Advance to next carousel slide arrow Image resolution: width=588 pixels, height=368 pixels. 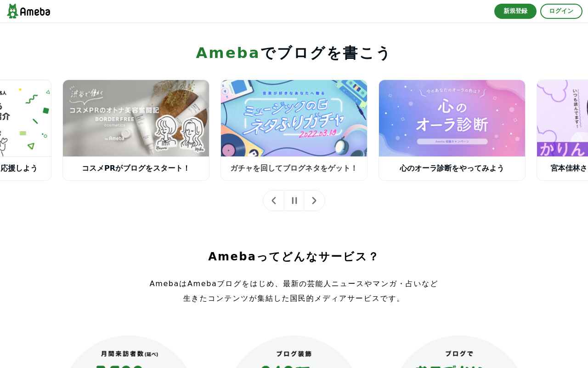[x=314, y=201]
